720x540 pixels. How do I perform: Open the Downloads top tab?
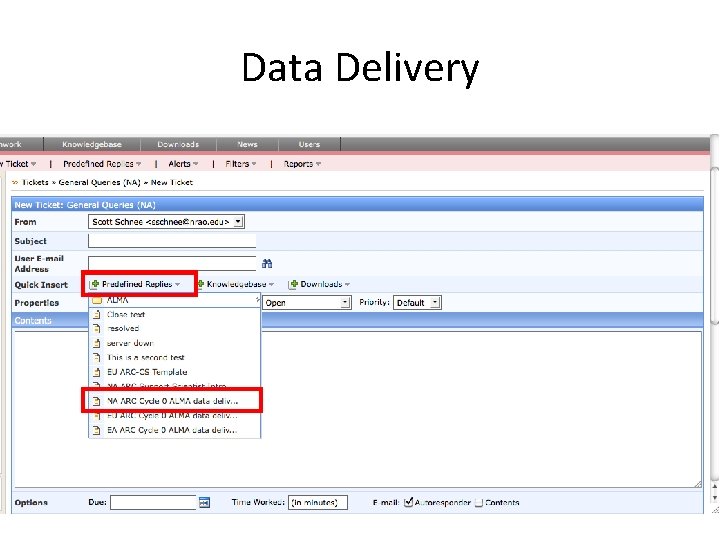[x=178, y=144]
